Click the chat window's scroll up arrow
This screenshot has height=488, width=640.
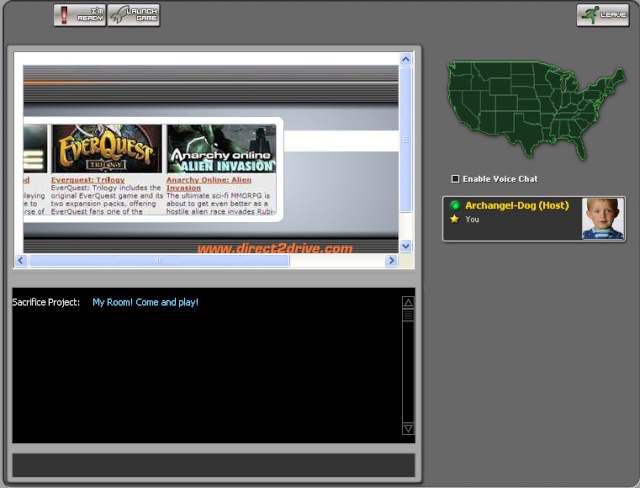408,302
